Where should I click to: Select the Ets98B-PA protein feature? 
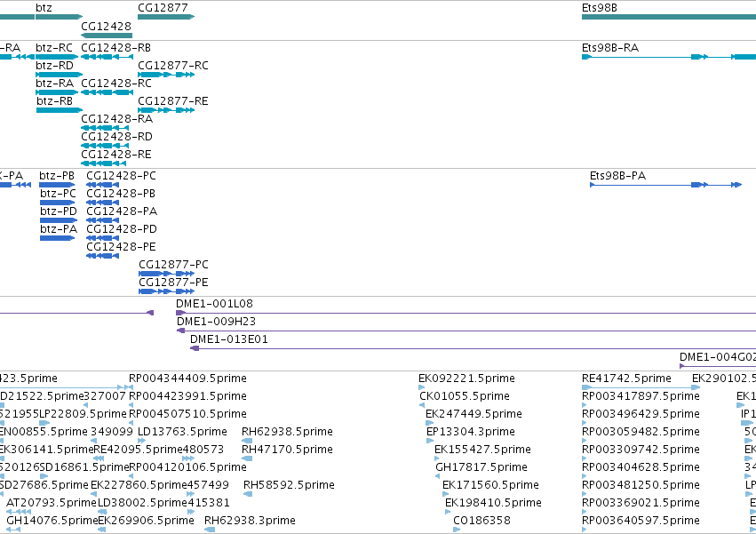666,185
